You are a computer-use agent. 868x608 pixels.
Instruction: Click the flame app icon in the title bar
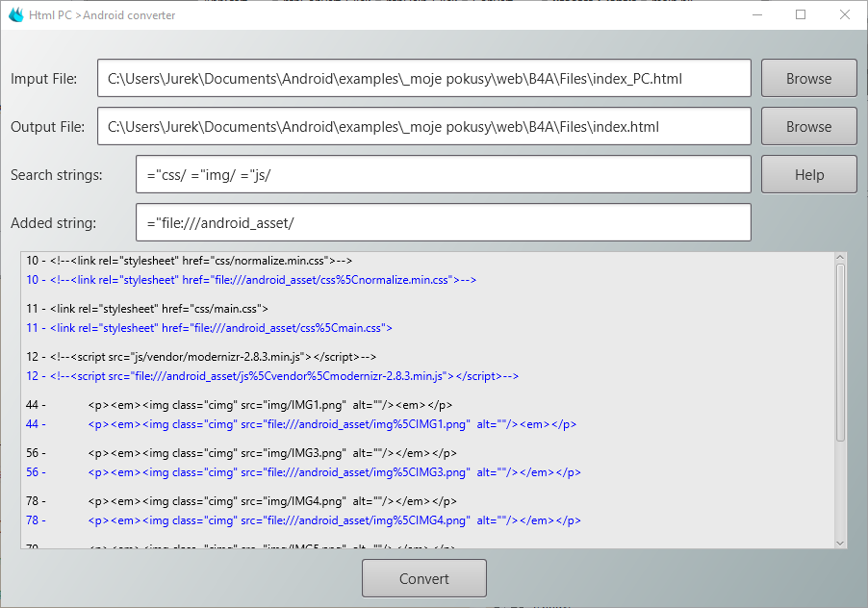point(14,14)
